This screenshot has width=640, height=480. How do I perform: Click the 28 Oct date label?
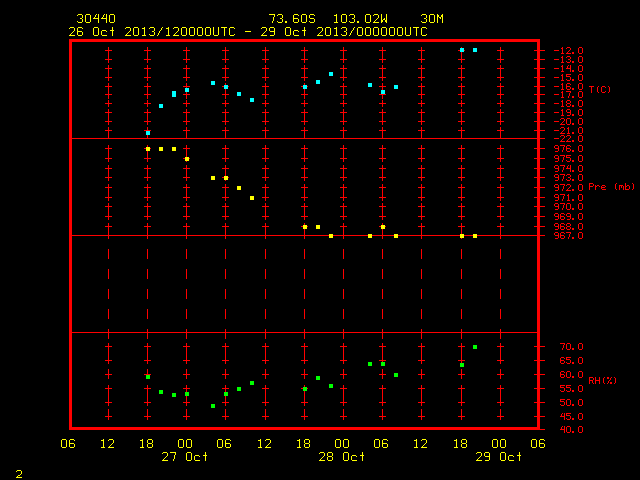coord(342,457)
